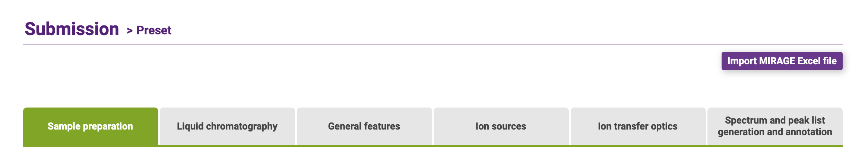Image resolution: width=868 pixels, height=168 pixels.
Task: Click the Preset breadcrumb label
Action: (154, 30)
